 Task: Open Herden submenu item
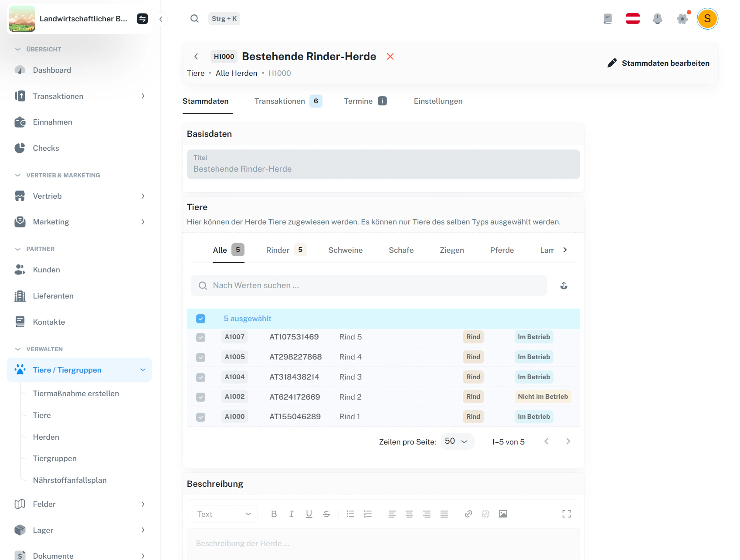tap(46, 437)
